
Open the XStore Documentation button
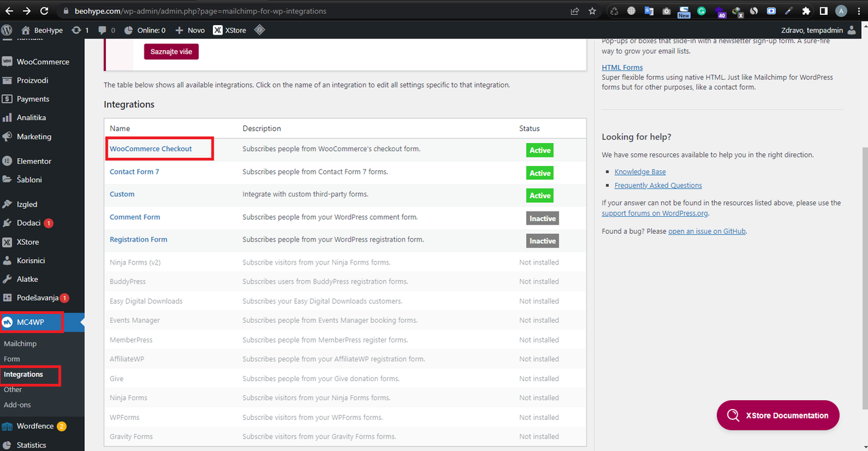pos(778,415)
